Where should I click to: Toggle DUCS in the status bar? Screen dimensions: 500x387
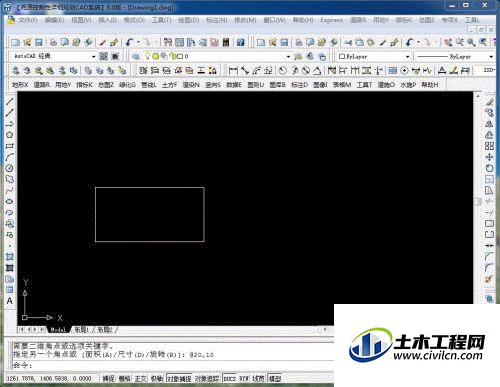229,378
